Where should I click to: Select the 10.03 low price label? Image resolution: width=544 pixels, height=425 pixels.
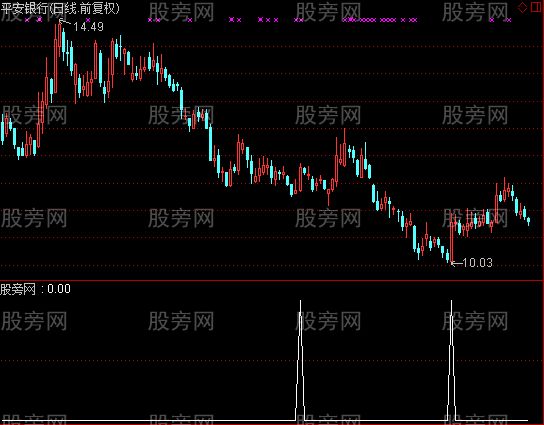tap(478, 263)
